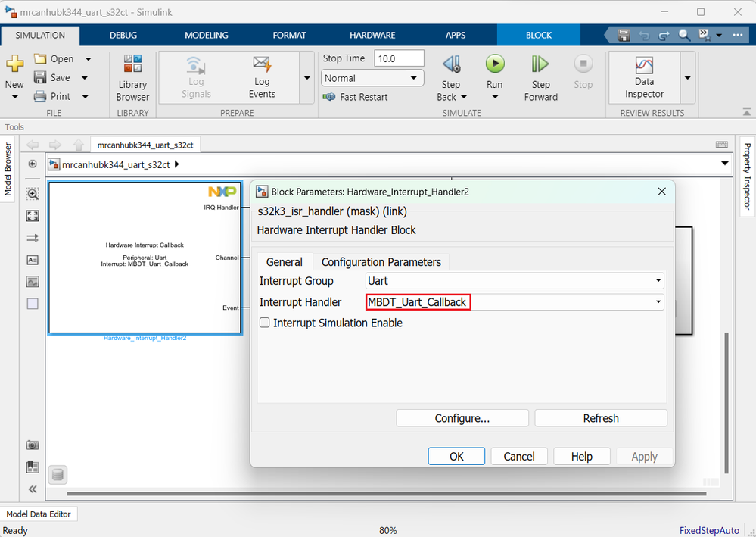Collapse the toolstrip ribbon arrow
Viewport: 756px width, 537px height.
(x=747, y=112)
